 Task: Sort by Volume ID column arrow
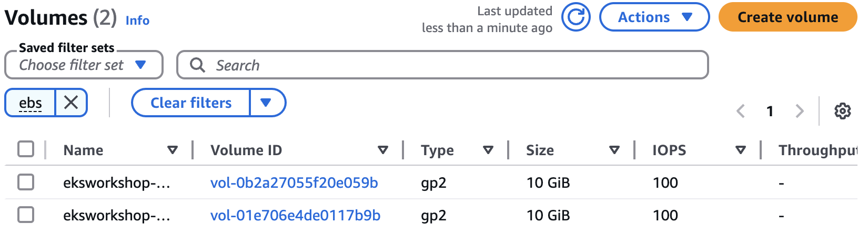[383, 150]
